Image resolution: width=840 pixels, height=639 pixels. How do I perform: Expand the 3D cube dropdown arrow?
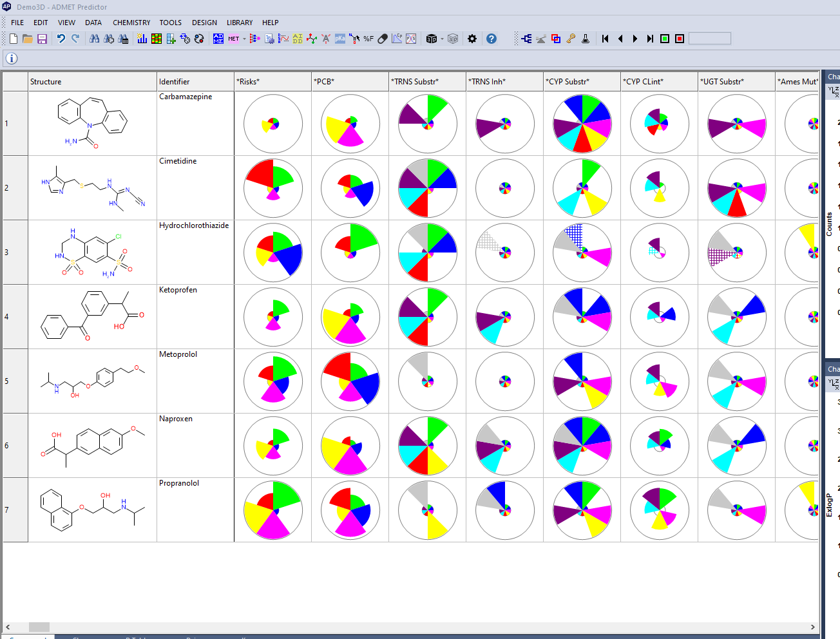pos(442,39)
